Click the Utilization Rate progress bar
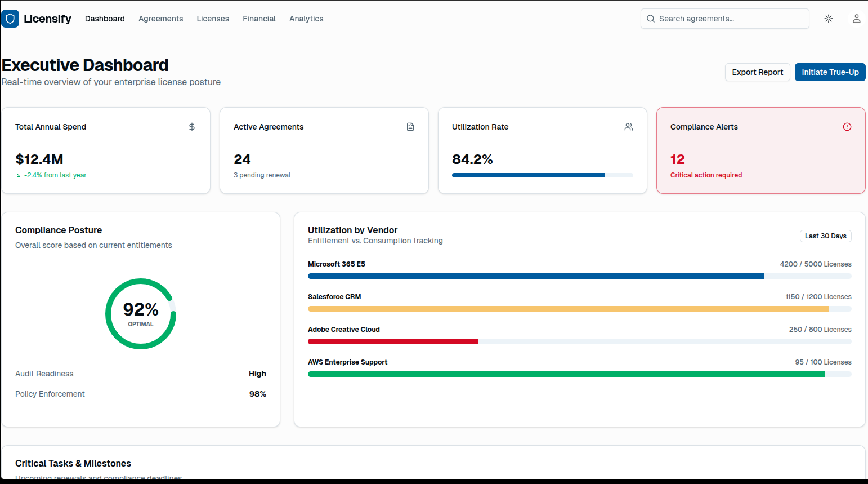868x484 pixels. (x=542, y=175)
